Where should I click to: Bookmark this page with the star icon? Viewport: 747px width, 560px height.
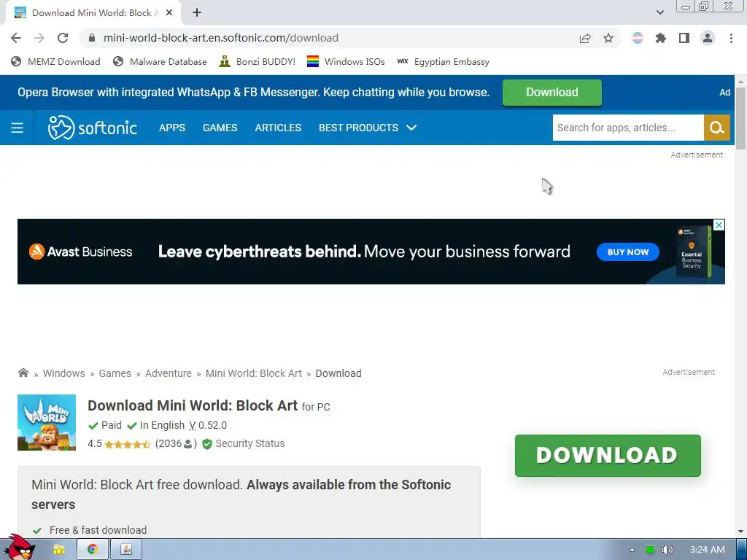pyautogui.click(x=608, y=38)
